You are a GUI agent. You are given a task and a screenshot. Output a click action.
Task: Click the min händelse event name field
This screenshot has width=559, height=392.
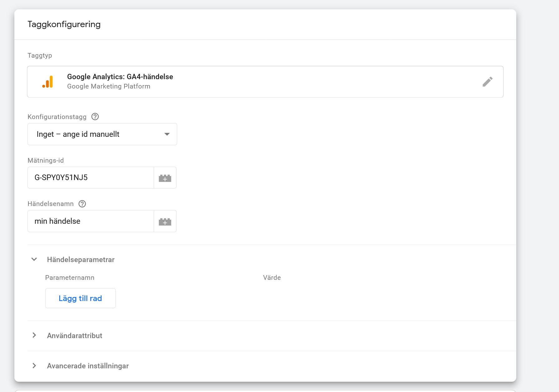coord(90,221)
